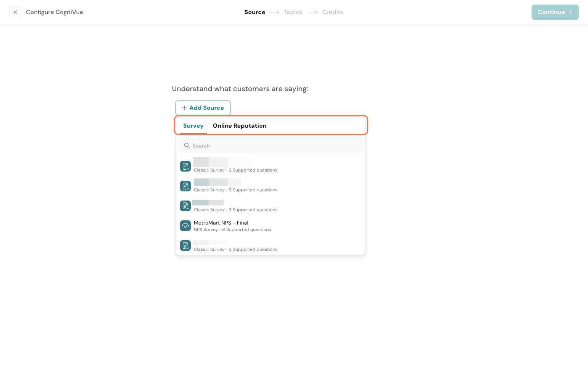Click the icon of the second survey in the list

(185, 186)
